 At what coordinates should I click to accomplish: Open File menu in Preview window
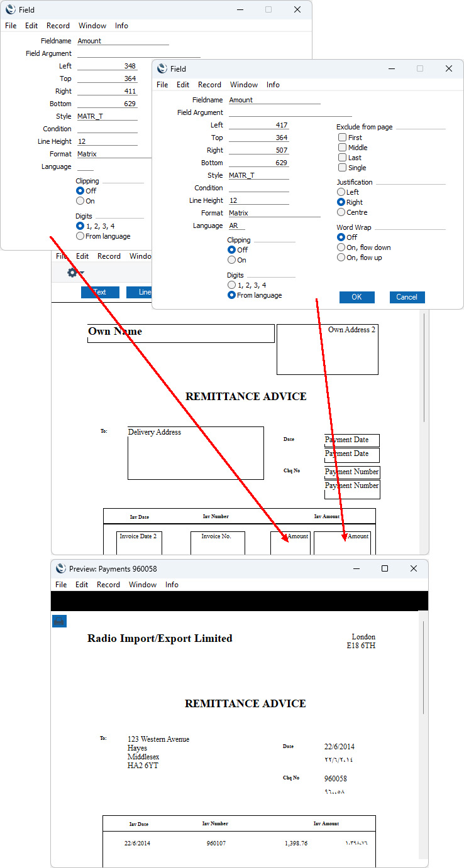click(61, 585)
